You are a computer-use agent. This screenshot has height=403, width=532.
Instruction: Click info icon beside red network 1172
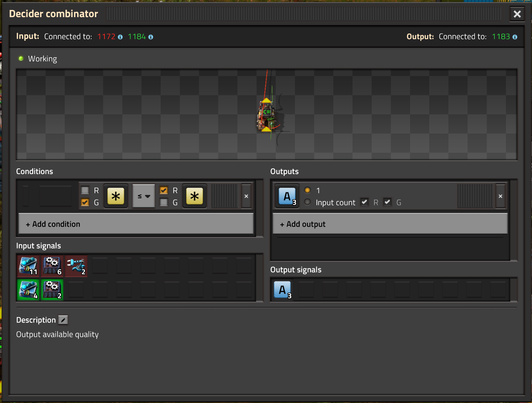coord(120,37)
